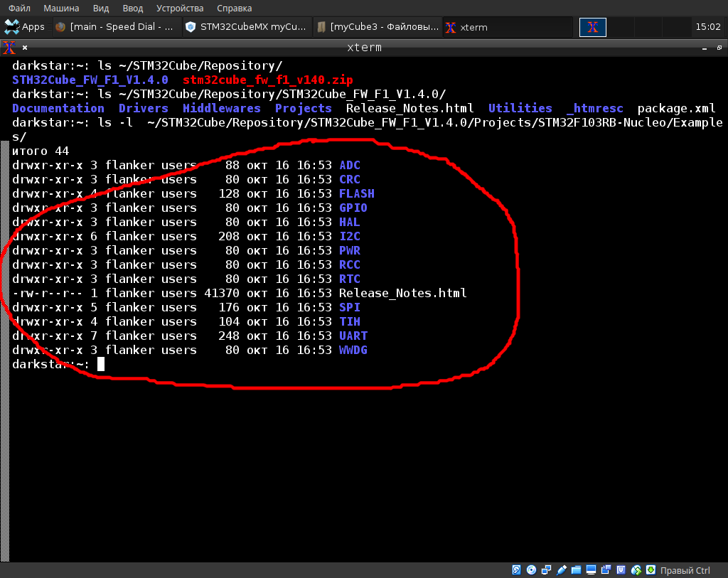
Task: Click the xterm X icon in the title bar
Action: click(9, 48)
